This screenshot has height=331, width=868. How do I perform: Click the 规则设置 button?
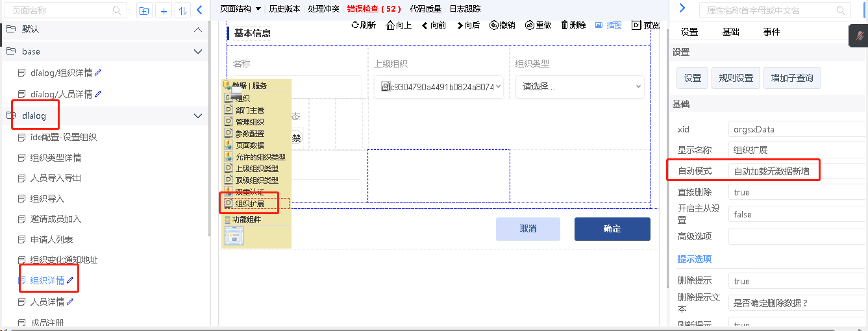[736, 78]
